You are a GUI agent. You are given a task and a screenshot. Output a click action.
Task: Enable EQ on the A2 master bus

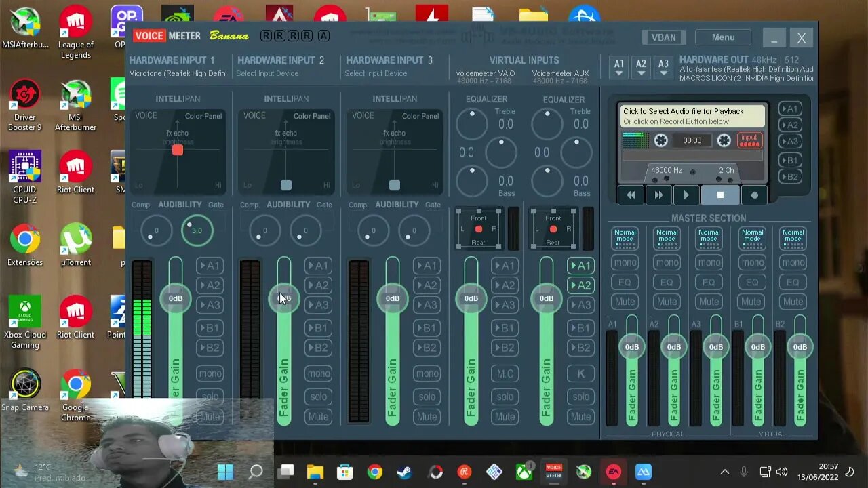pyautogui.click(x=667, y=282)
